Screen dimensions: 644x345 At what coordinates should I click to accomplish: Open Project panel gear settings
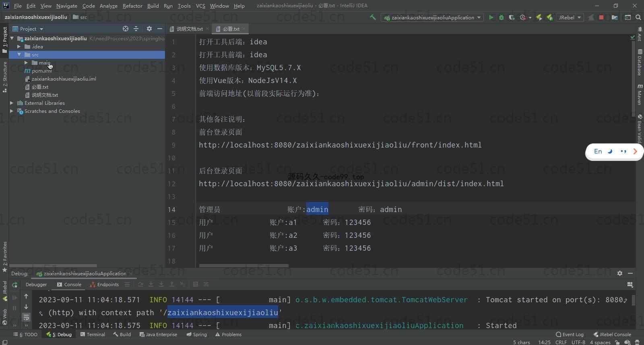tap(149, 29)
